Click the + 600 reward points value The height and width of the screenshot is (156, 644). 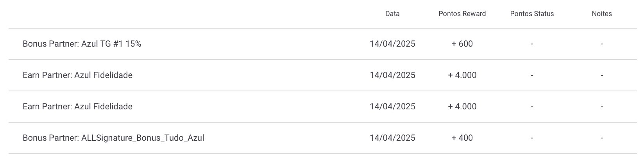[462, 44]
